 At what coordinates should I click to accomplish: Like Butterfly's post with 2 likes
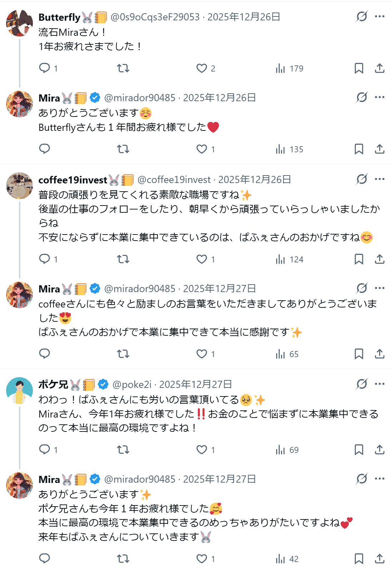(202, 68)
